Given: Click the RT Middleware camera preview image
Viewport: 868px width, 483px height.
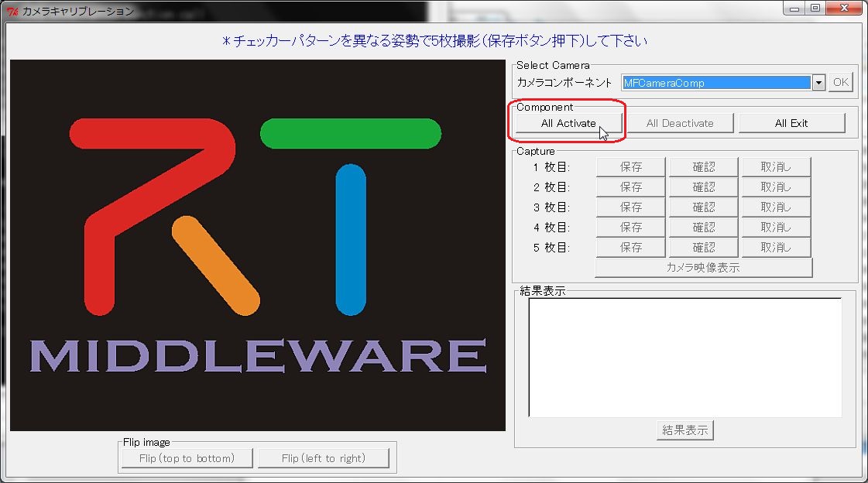Looking at the screenshot, I should [257, 245].
